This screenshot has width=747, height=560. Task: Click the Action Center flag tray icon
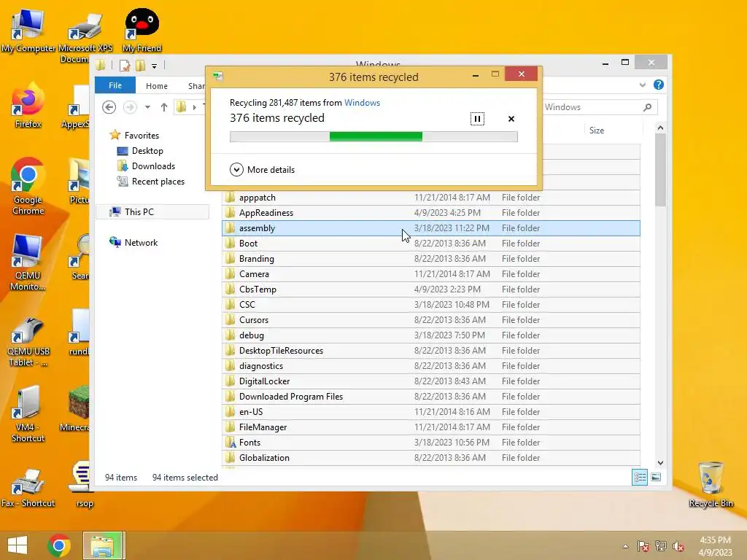point(643,546)
